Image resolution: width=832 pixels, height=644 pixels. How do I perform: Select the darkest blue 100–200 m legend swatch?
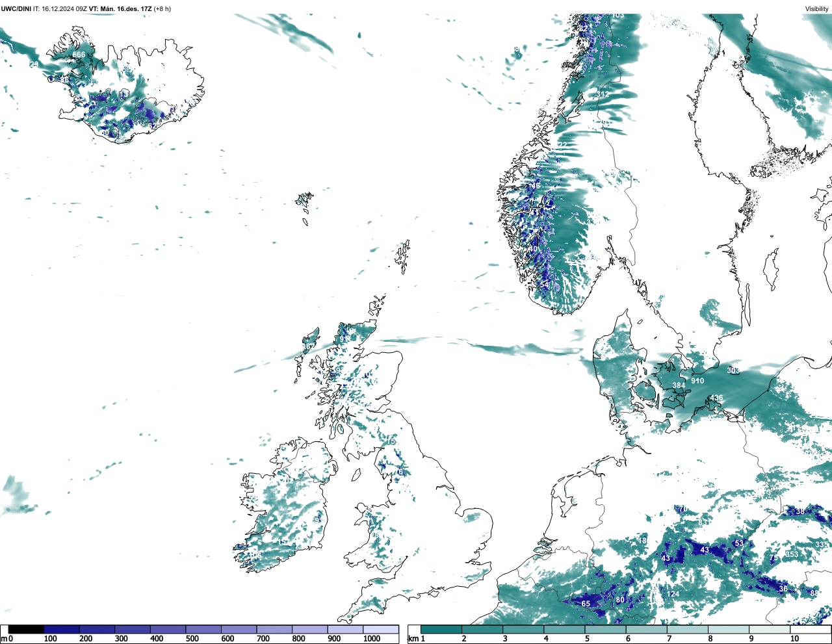62,629
